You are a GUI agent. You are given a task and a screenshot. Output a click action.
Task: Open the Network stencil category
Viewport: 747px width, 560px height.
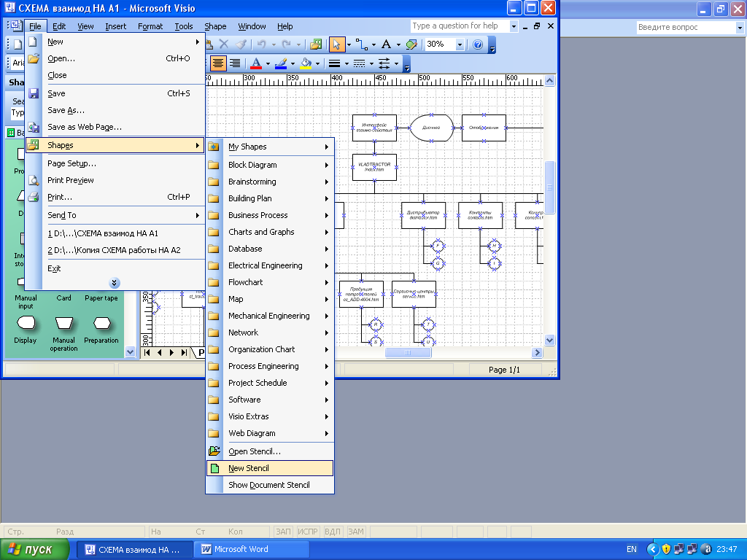(270, 332)
